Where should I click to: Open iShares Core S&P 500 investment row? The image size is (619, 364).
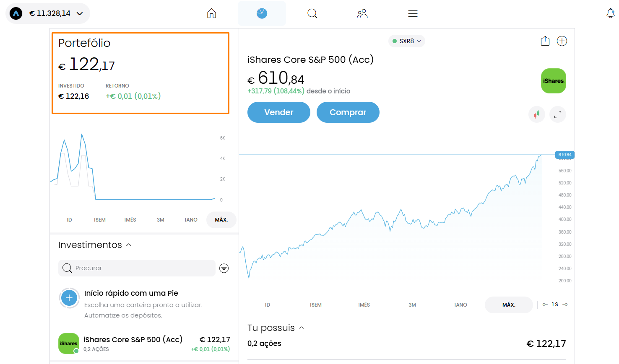click(x=144, y=343)
